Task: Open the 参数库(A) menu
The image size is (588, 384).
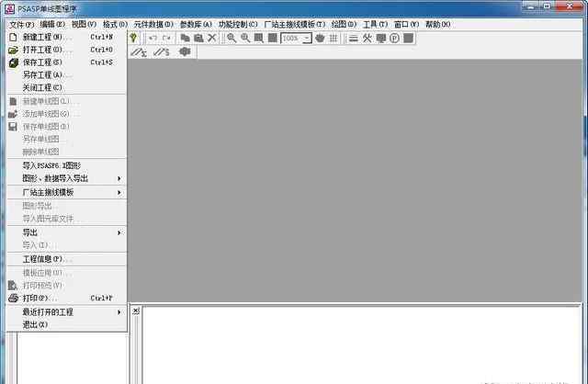Action: point(196,25)
